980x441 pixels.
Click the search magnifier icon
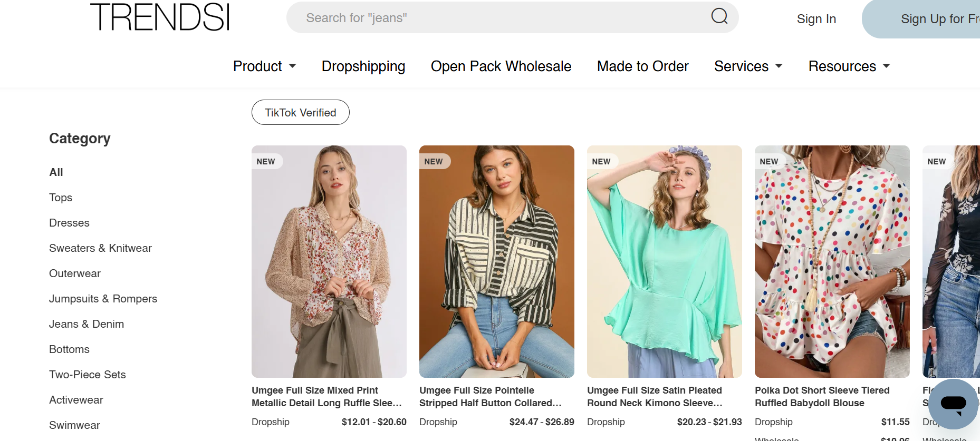point(719,17)
